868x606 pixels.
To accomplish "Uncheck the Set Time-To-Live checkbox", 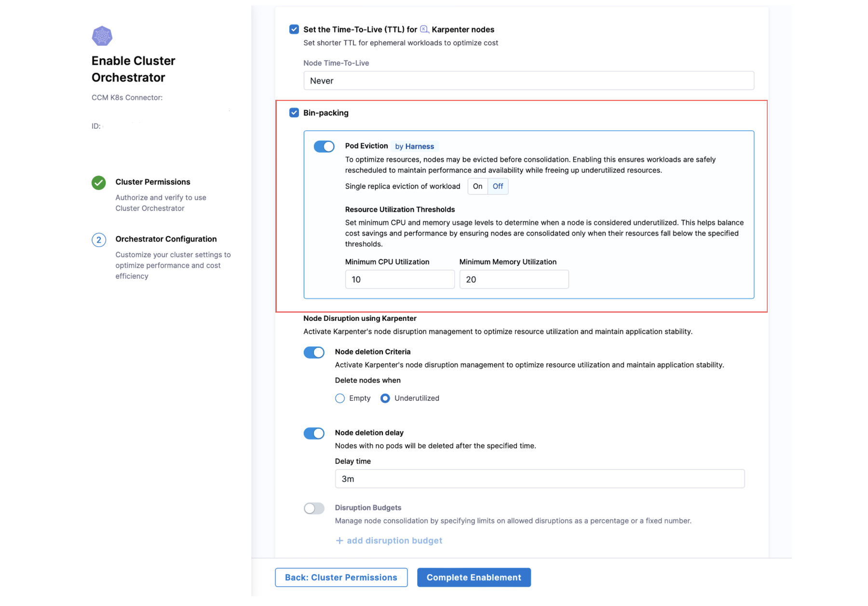I will pyautogui.click(x=294, y=29).
